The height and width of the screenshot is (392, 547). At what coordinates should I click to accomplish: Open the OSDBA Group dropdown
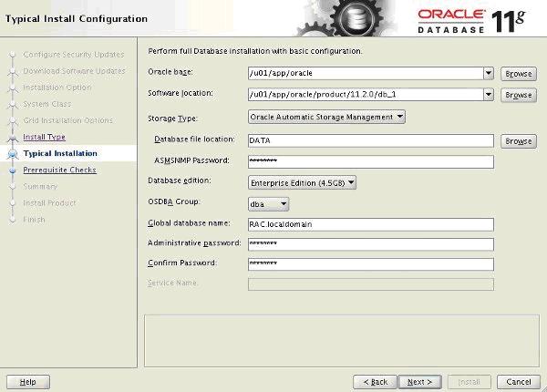pos(268,204)
